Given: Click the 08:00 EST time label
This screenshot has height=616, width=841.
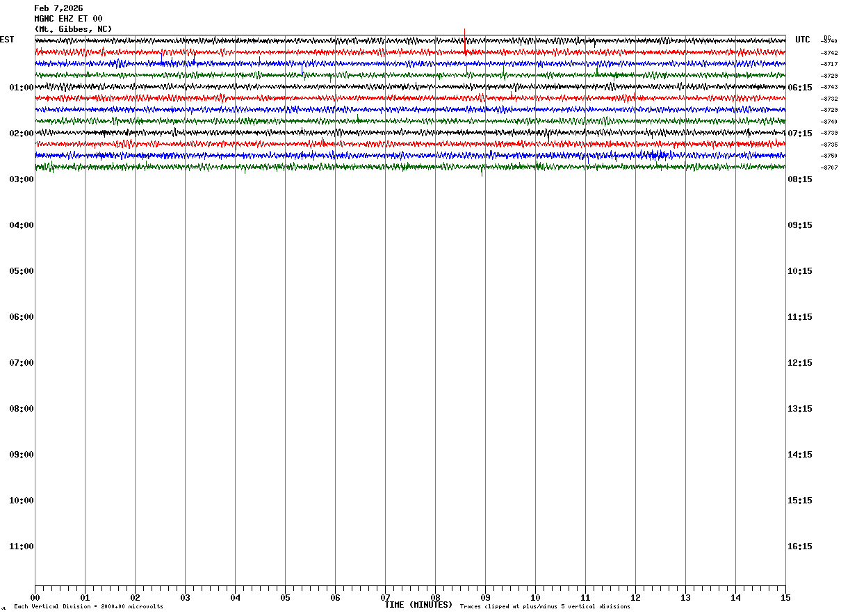Looking at the screenshot, I should (x=22, y=409).
